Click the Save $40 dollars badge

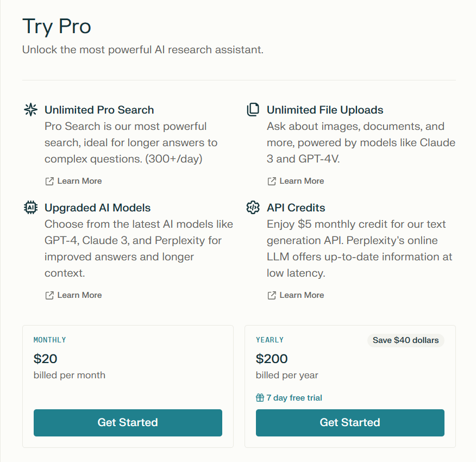[x=406, y=340]
